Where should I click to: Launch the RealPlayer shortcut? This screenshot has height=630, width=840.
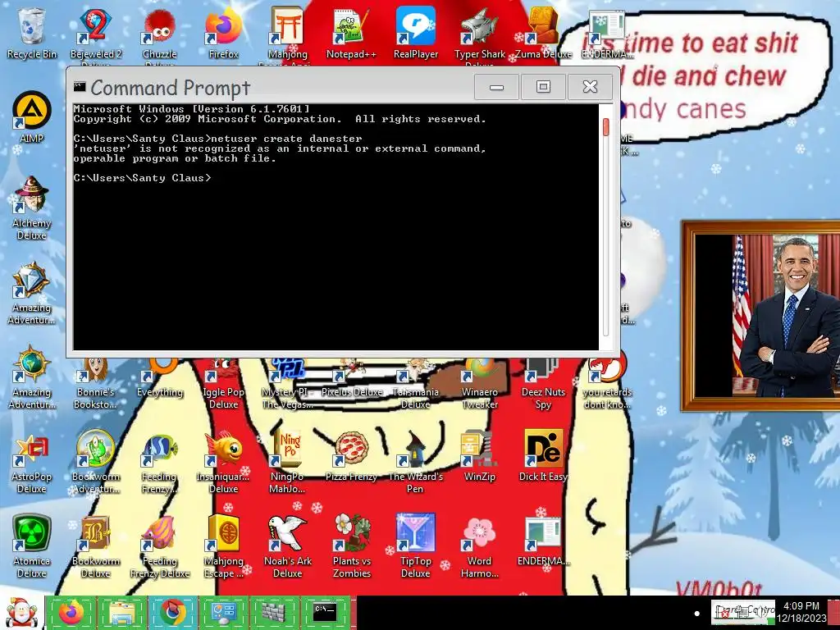pyautogui.click(x=416, y=32)
